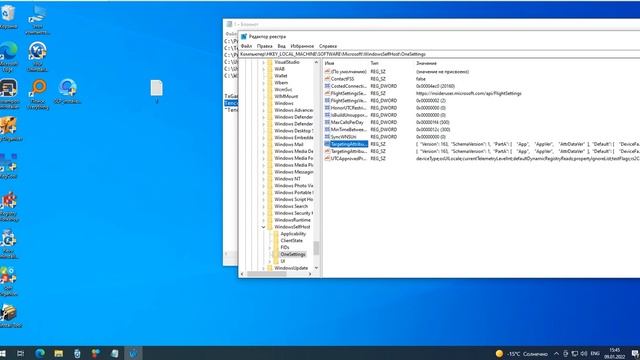
Task: Select the Recycle Bin desktop icon
Action: (8, 16)
